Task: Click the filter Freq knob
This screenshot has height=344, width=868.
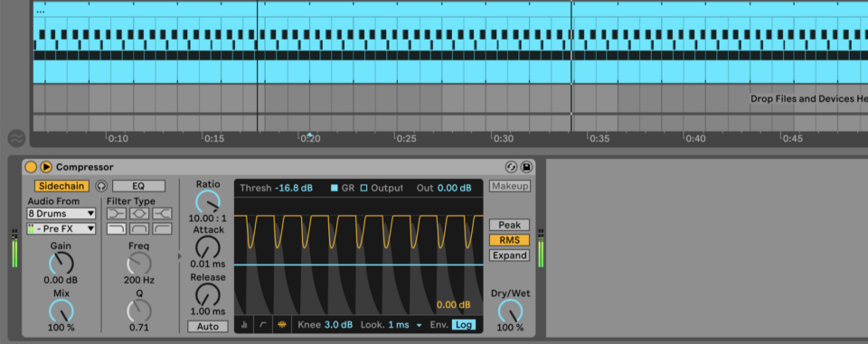Action: pos(139,264)
